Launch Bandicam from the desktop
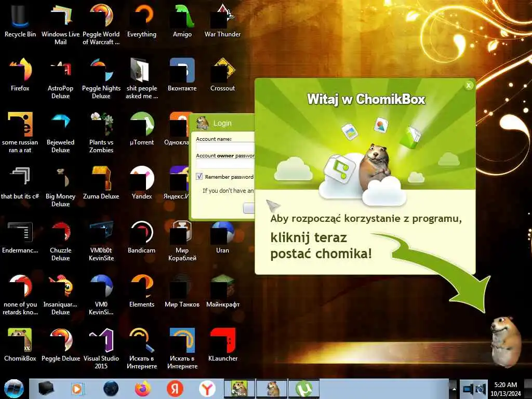The width and height of the screenshot is (532, 399). click(142, 236)
